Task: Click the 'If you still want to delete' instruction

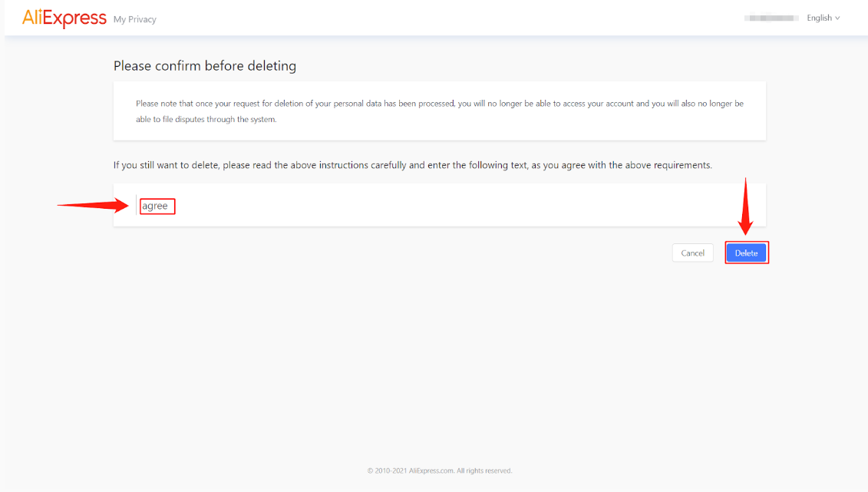Action: point(412,165)
